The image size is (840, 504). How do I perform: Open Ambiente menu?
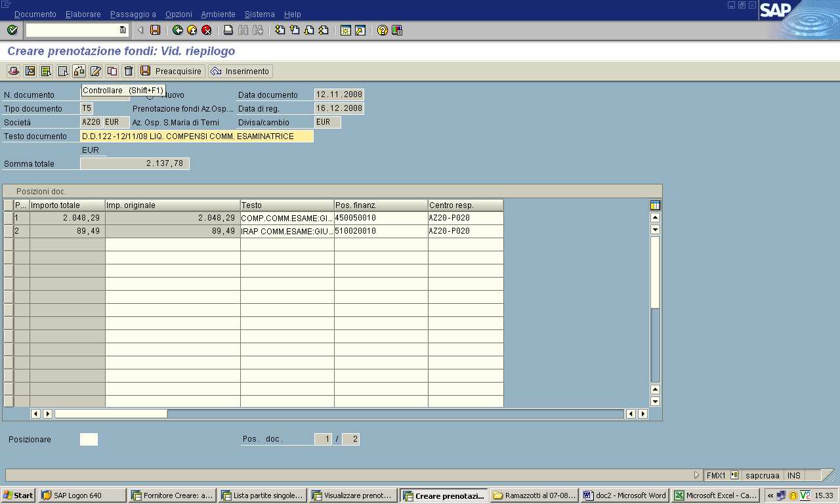(x=218, y=14)
